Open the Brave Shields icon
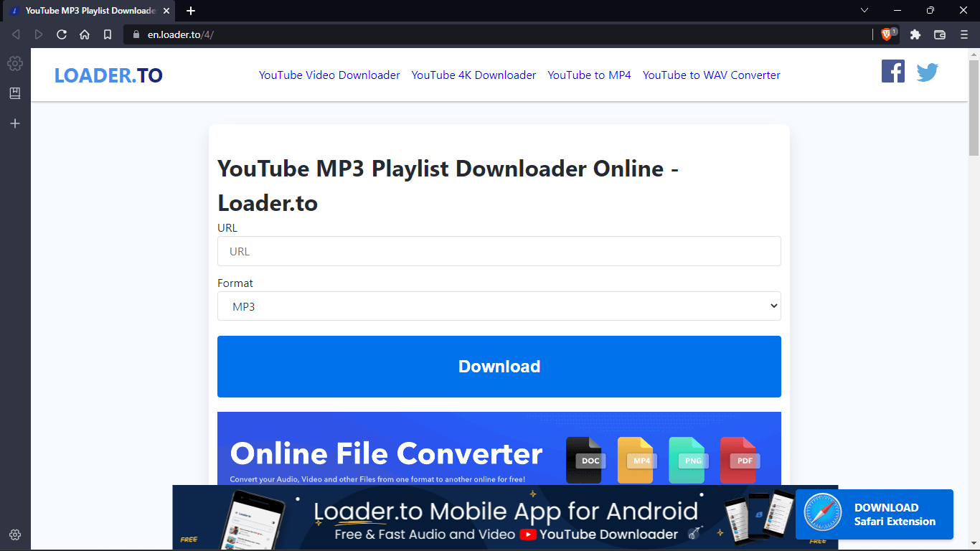The width and height of the screenshot is (980, 551). (887, 34)
